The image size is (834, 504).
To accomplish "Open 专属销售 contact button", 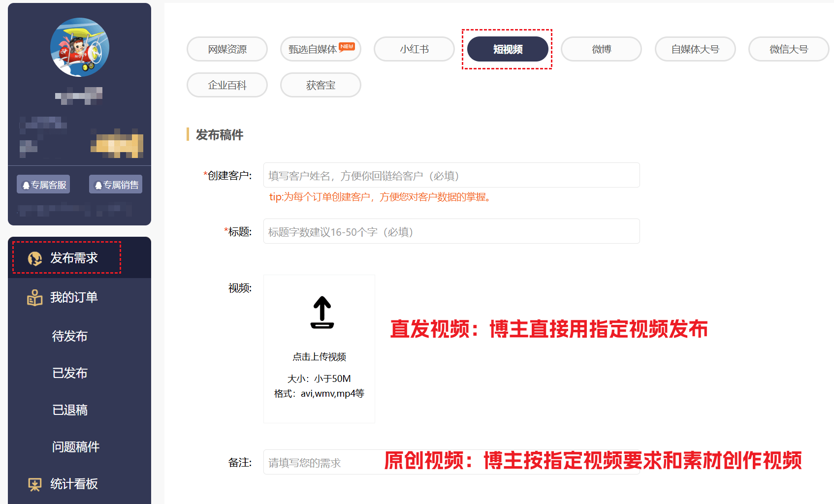I will click(116, 185).
